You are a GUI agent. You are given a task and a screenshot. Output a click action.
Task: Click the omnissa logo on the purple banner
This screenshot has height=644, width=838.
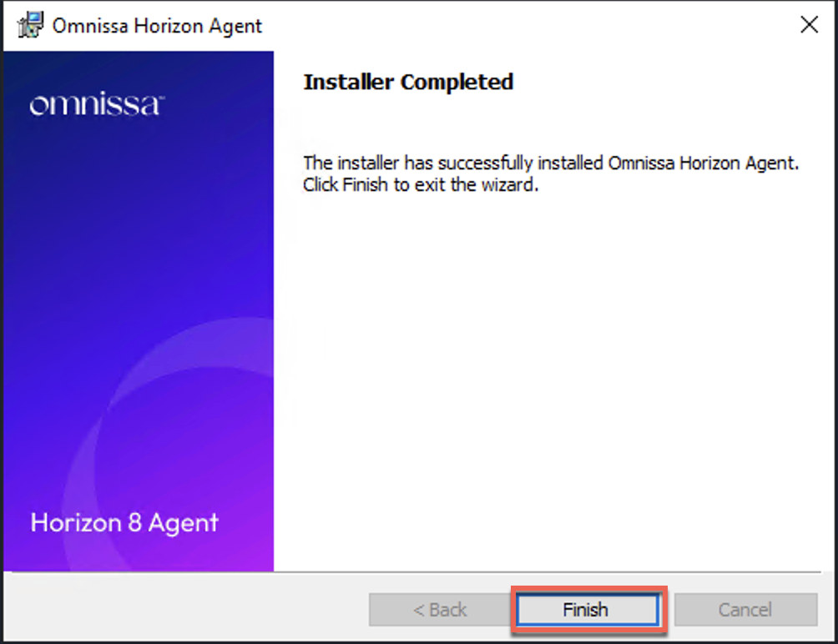(95, 103)
